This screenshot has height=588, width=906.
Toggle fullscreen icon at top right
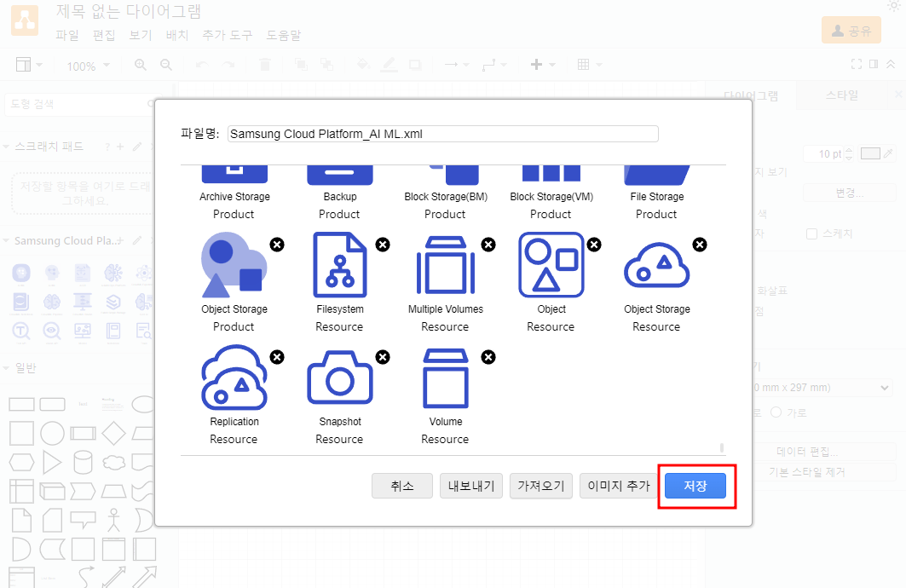857,64
